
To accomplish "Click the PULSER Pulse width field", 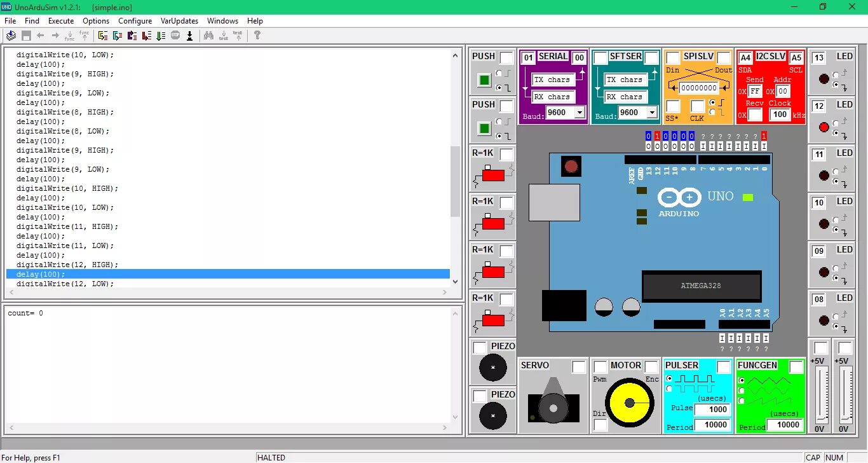I will click(712, 410).
